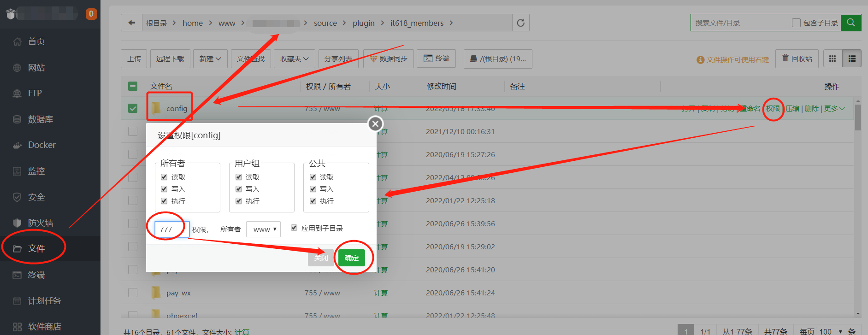This screenshot has height=335, width=868.
Task: Refresh the file list with the reload icon
Action: click(520, 23)
